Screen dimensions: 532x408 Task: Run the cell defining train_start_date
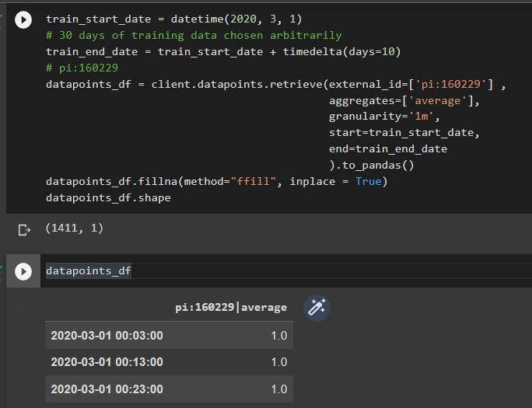(23, 19)
